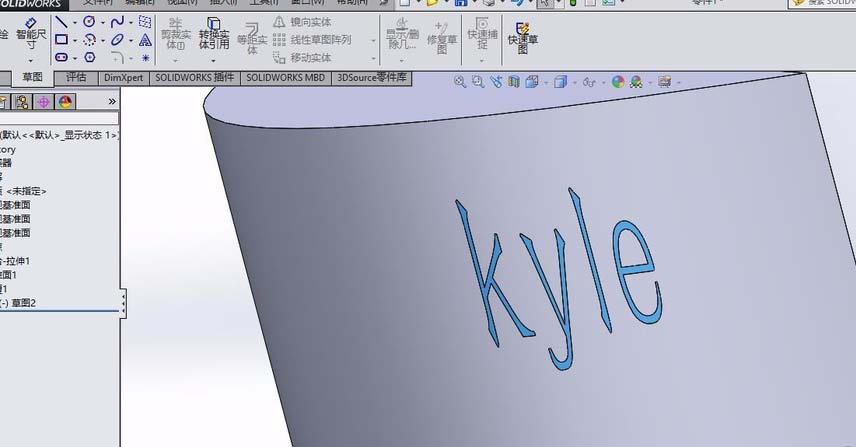This screenshot has width=856, height=447.
Task: Click Move Entities (移动实体)
Action: click(302, 57)
